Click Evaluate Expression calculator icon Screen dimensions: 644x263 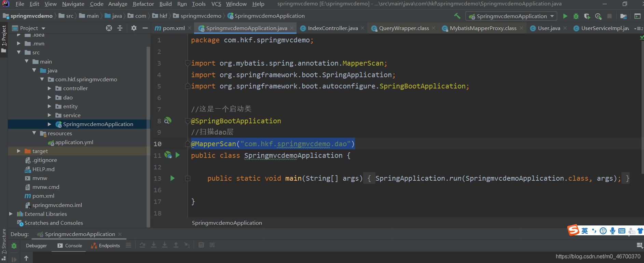pyautogui.click(x=201, y=245)
